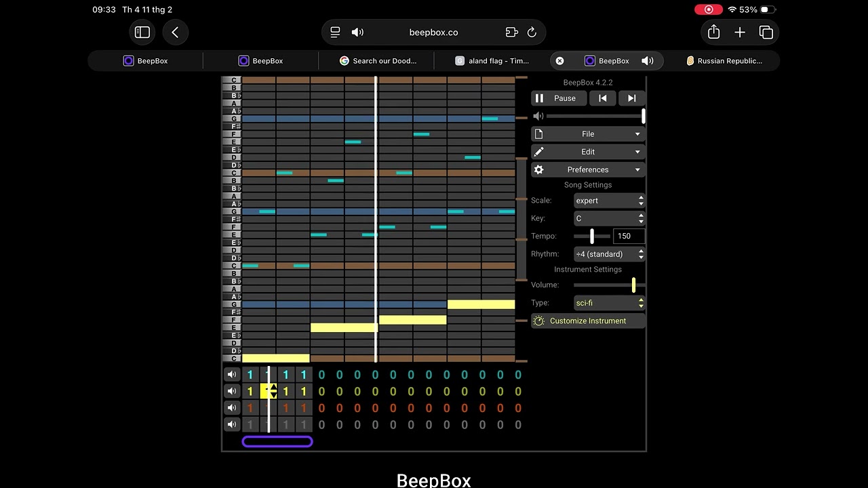Jump to the previous bar
Image resolution: width=868 pixels, height=488 pixels.
(x=602, y=98)
